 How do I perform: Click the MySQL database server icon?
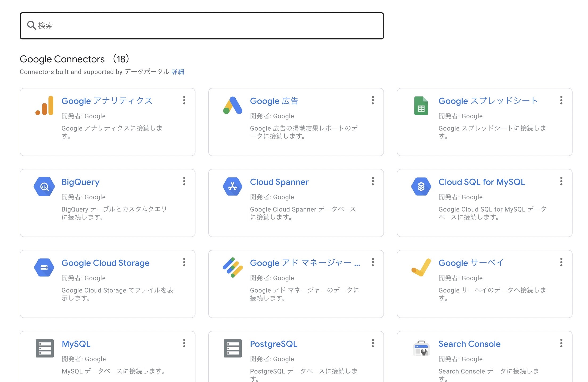tap(44, 348)
